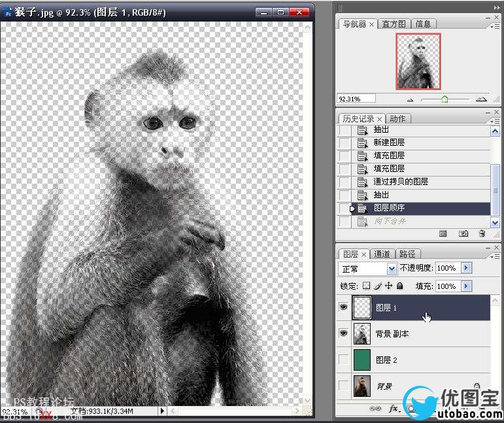This screenshot has width=504, height=423.
Task: Select the 图层 2 layer name
Action: pos(386,360)
